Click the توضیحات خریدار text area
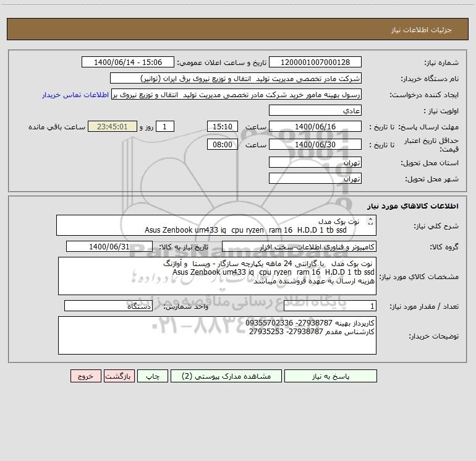 point(217,335)
